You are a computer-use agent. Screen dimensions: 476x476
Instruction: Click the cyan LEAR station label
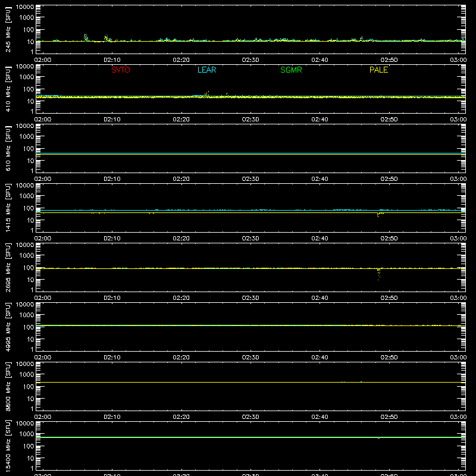206,70
